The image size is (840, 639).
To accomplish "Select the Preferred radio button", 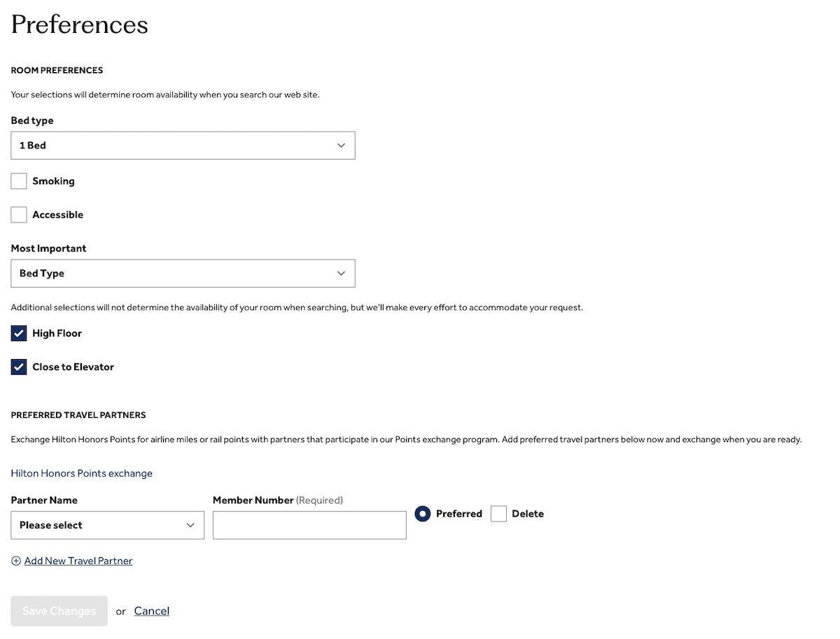I will point(422,514).
